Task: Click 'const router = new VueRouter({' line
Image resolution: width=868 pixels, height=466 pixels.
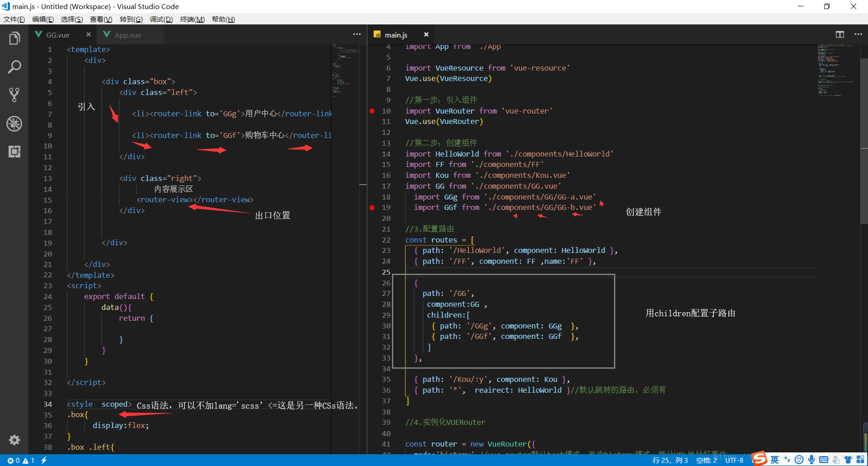Action: coord(470,444)
